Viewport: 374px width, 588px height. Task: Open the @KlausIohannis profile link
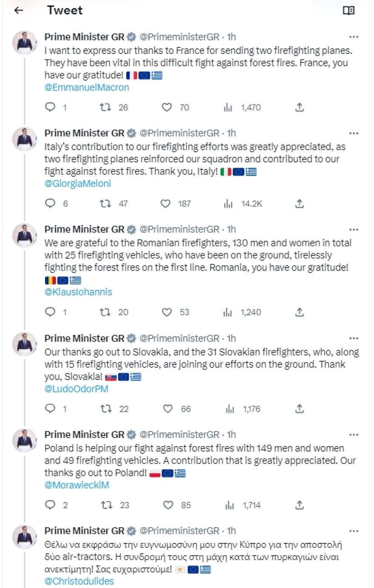tap(78, 292)
